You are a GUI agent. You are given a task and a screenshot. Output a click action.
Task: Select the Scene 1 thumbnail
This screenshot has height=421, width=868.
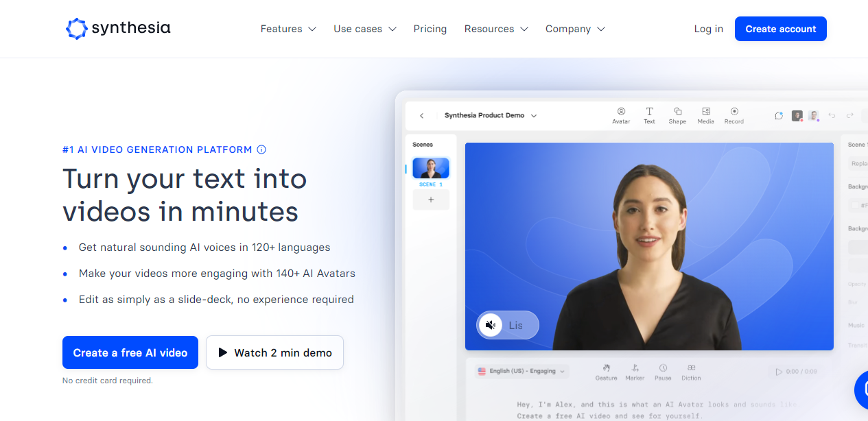point(431,168)
